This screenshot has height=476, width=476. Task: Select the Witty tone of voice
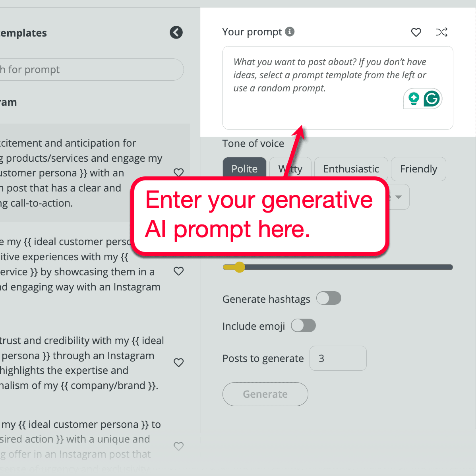point(290,169)
